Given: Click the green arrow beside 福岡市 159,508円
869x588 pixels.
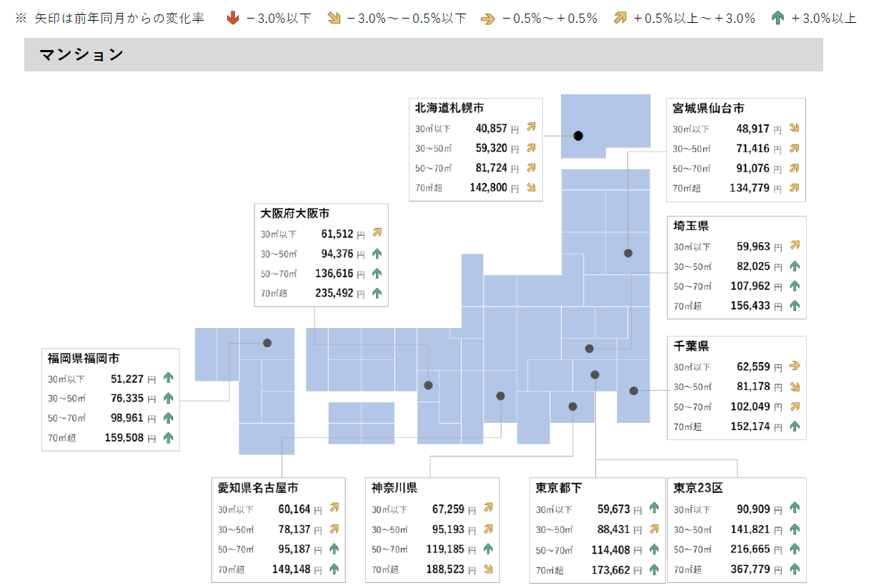Looking at the screenshot, I should pyautogui.click(x=167, y=438).
